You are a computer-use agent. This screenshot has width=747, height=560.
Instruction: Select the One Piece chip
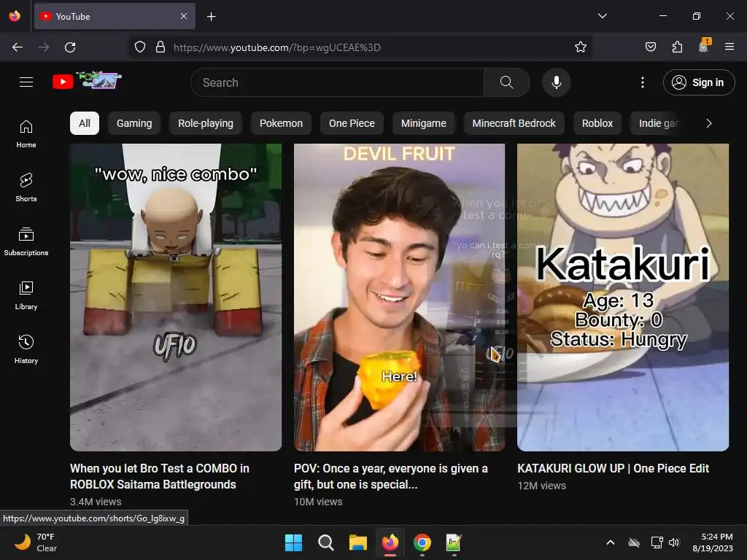tap(352, 123)
